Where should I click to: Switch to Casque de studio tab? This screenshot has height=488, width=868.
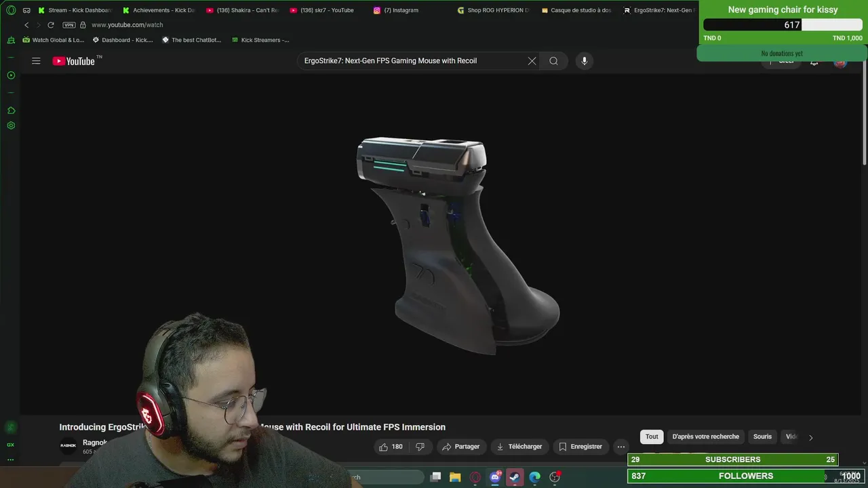(x=576, y=10)
